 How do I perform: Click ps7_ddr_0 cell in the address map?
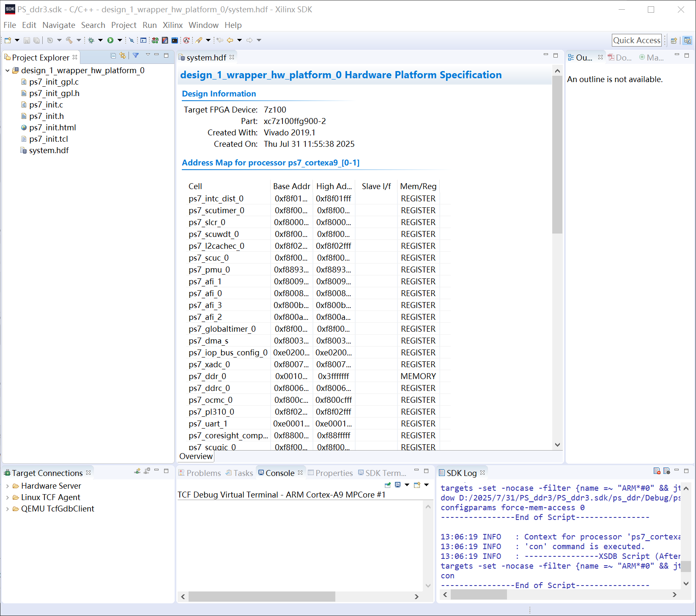[x=207, y=376]
